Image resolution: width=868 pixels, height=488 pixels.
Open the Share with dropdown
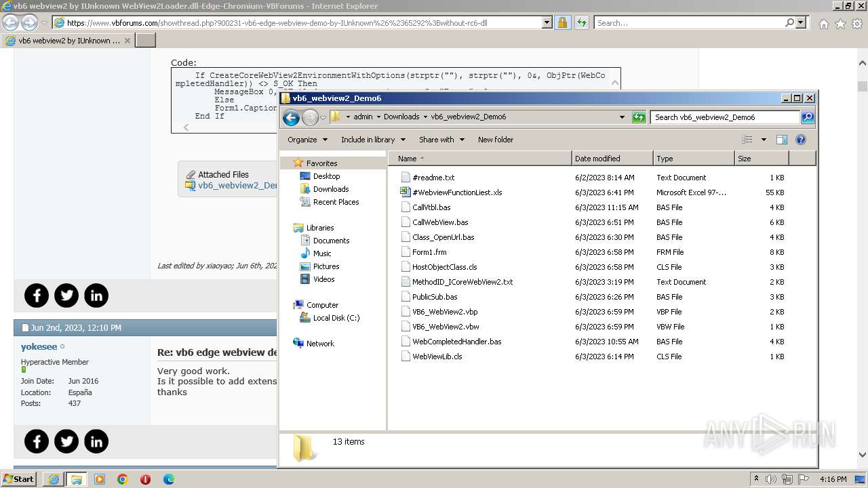point(441,140)
